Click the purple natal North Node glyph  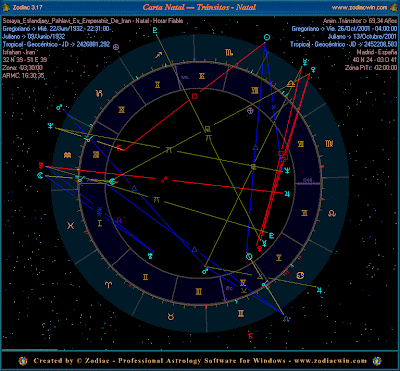click(x=119, y=220)
